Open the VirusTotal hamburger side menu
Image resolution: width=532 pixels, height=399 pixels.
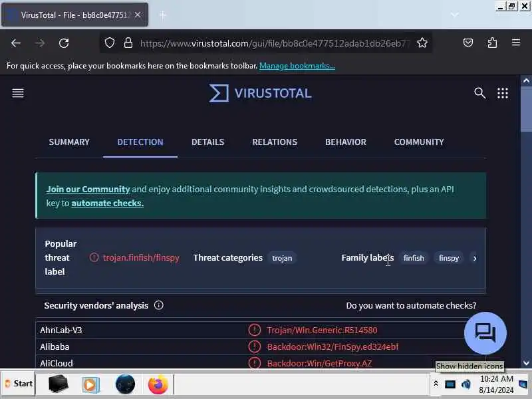point(18,93)
